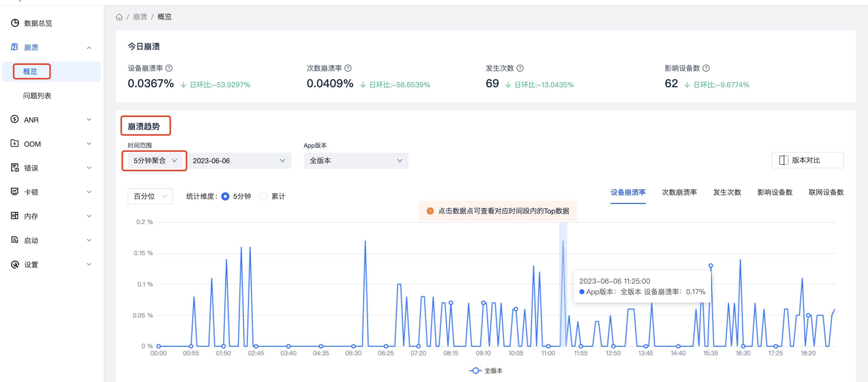The width and height of the screenshot is (868, 382).
Task: Open 概览 in the sidebar
Action: pos(51,71)
